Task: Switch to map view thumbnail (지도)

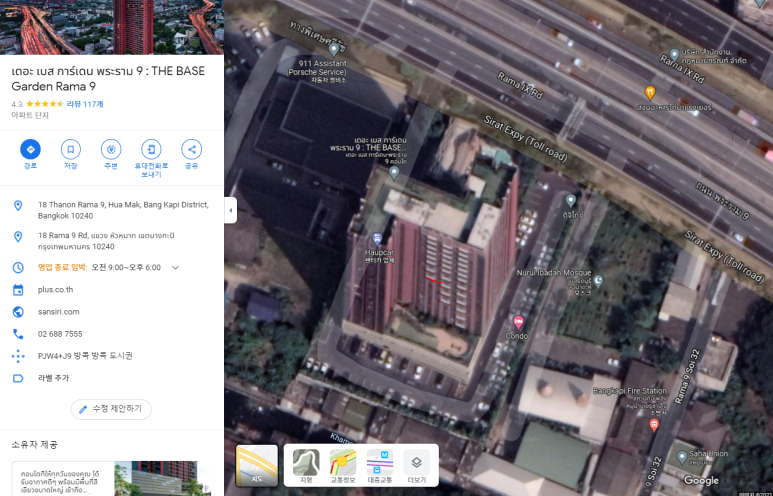Action: [257, 465]
